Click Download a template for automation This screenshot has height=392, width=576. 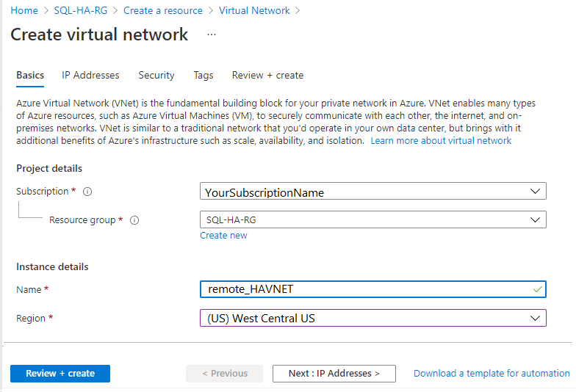[492, 374]
